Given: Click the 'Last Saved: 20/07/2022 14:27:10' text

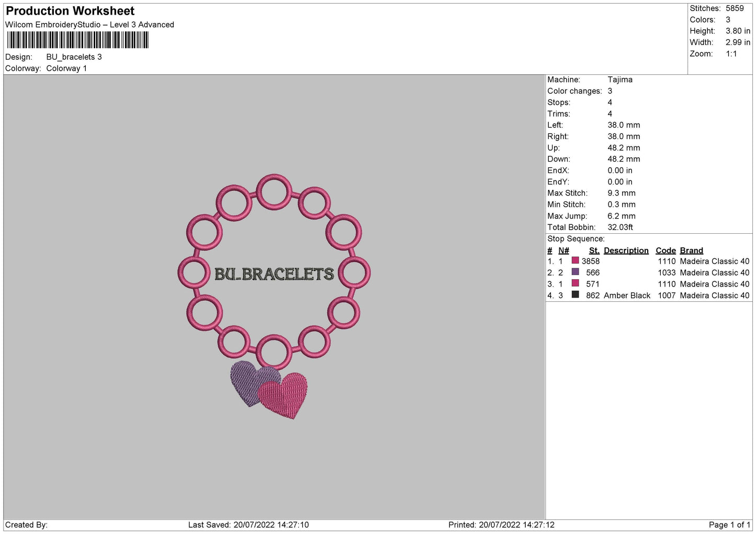Looking at the screenshot, I should pyautogui.click(x=249, y=525).
